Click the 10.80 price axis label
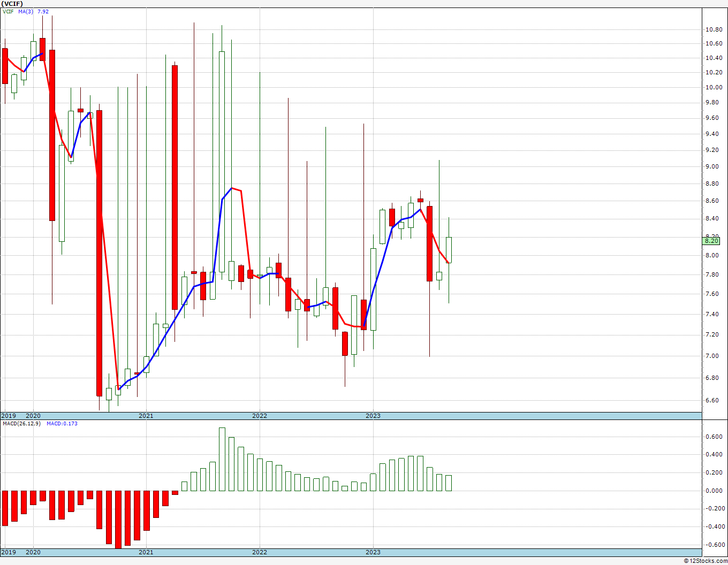This screenshot has height=565, width=728. click(714, 29)
